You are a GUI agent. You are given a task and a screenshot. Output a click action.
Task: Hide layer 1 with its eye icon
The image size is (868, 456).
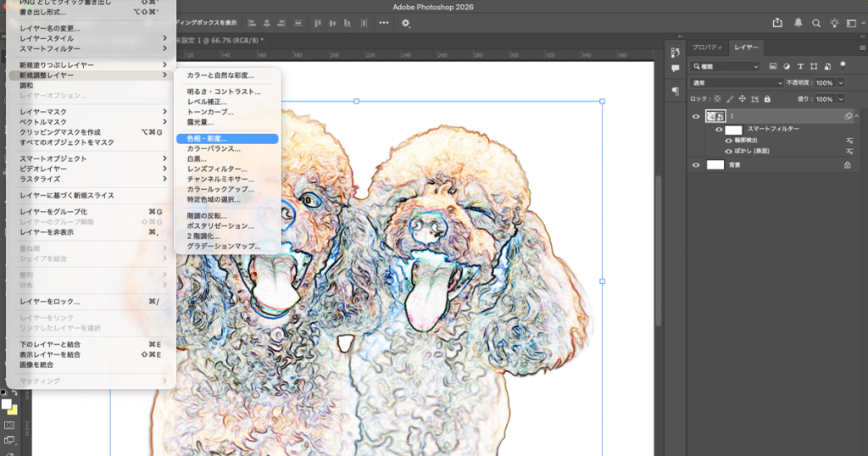pyautogui.click(x=696, y=116)
